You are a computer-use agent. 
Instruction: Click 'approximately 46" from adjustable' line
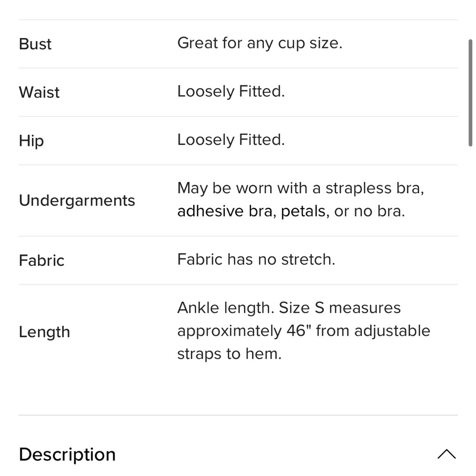click(304, 331)
